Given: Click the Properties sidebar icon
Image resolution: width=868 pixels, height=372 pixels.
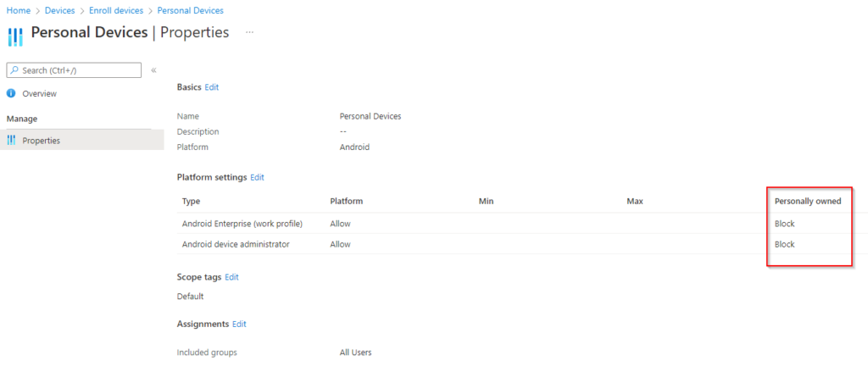Looking at the screenshot, I should click(x=11, y=141).
